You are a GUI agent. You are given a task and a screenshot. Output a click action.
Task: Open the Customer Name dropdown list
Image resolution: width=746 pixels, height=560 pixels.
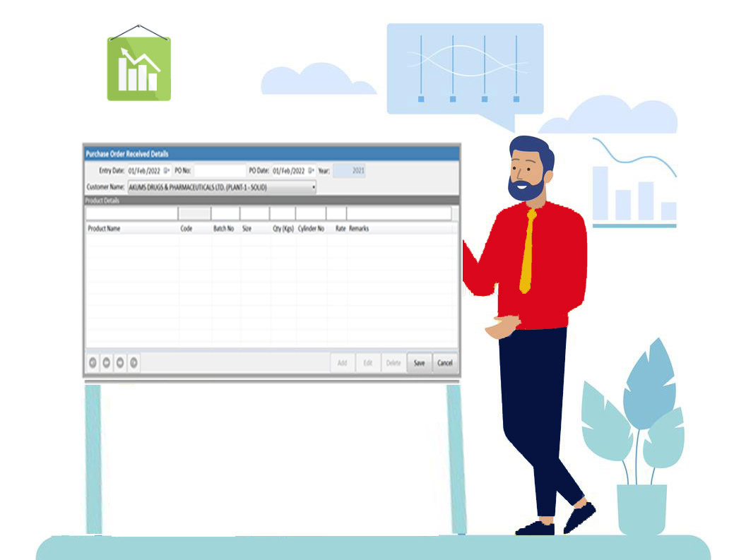(313, 186)
